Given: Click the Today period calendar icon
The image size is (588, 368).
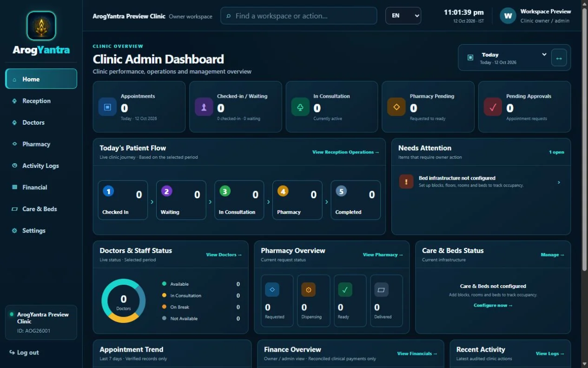Looking at the screenshot, I should point(470,57).
